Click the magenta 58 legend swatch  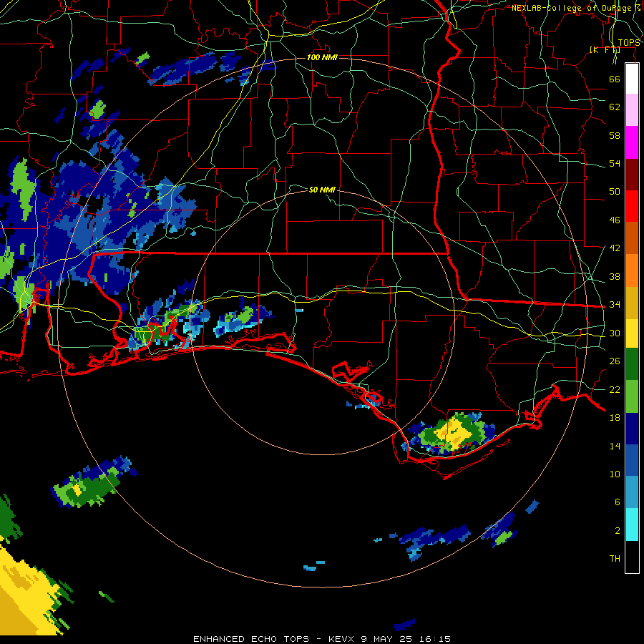632,142
